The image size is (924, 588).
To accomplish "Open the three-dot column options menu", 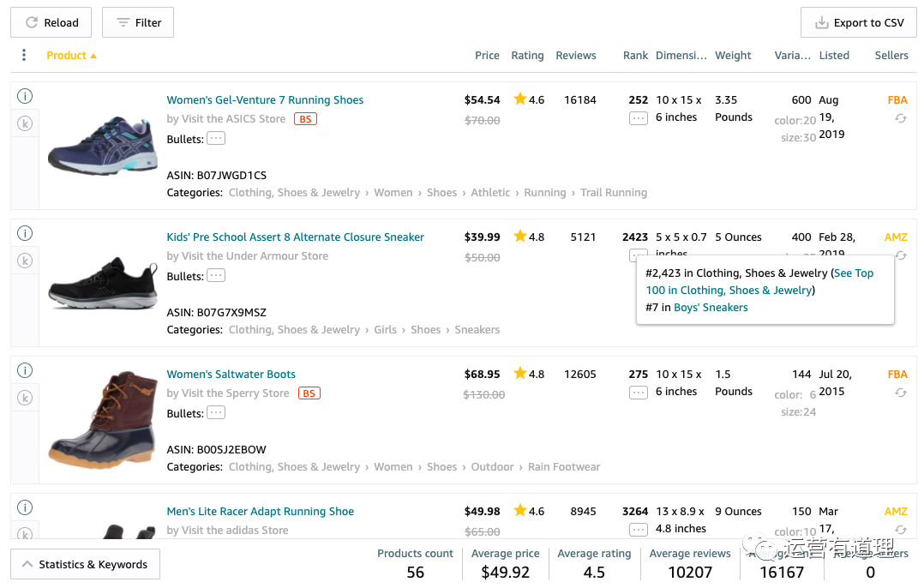I will [24, 56].
